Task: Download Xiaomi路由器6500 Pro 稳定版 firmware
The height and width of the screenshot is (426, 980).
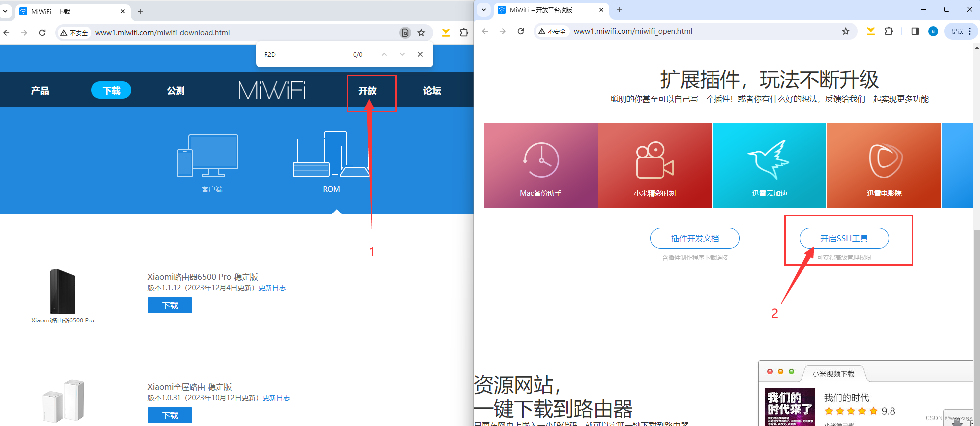Action: (x=170, y=305)
